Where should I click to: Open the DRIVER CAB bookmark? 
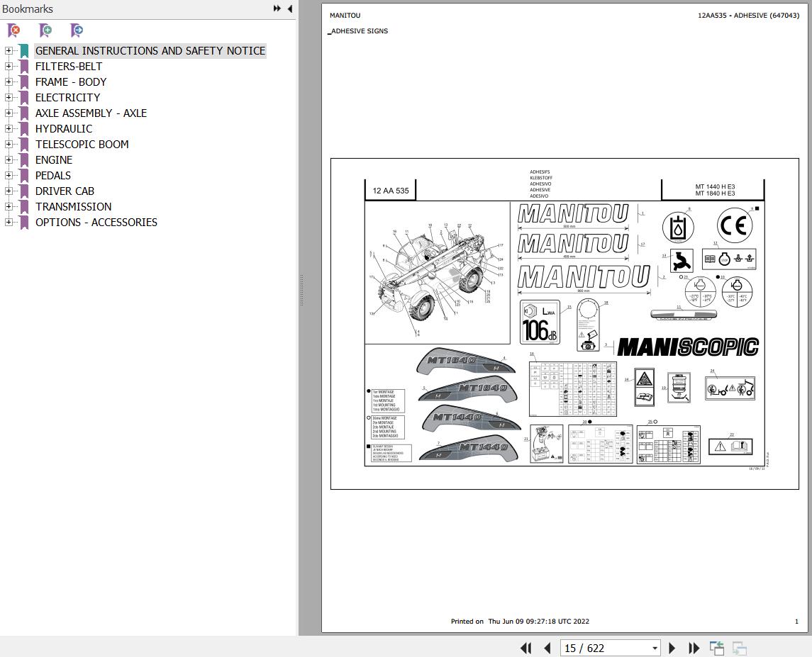point(65,191)
